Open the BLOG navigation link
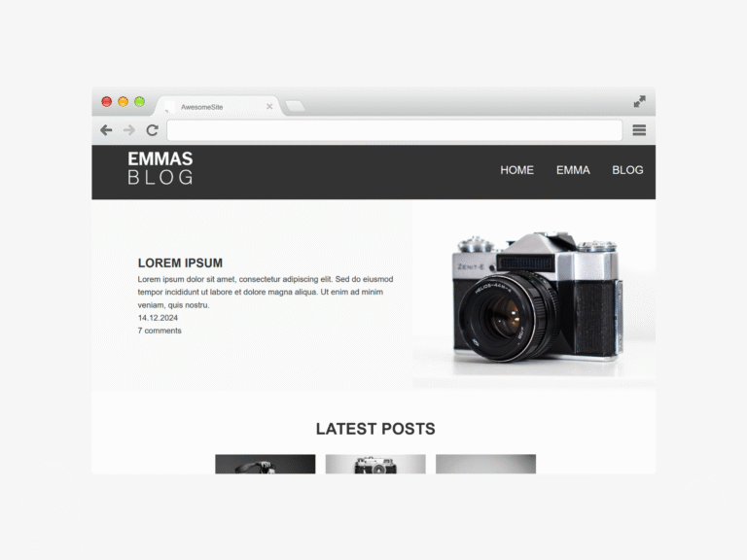This screenshot has width=747, height=560. 627,170
